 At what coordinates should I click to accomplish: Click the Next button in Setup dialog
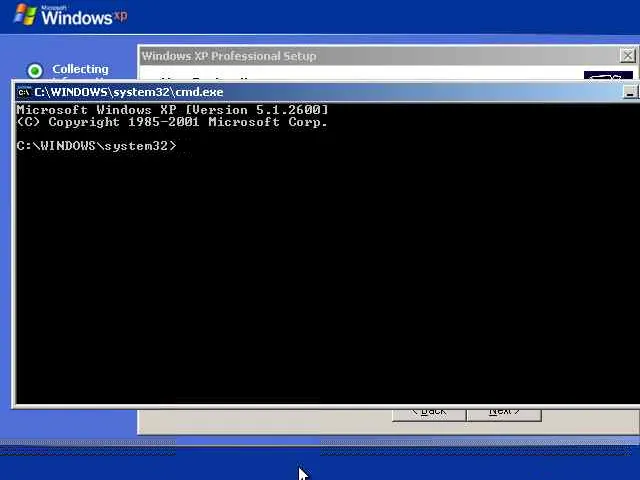pyautogui.click(x=504, y=413)
